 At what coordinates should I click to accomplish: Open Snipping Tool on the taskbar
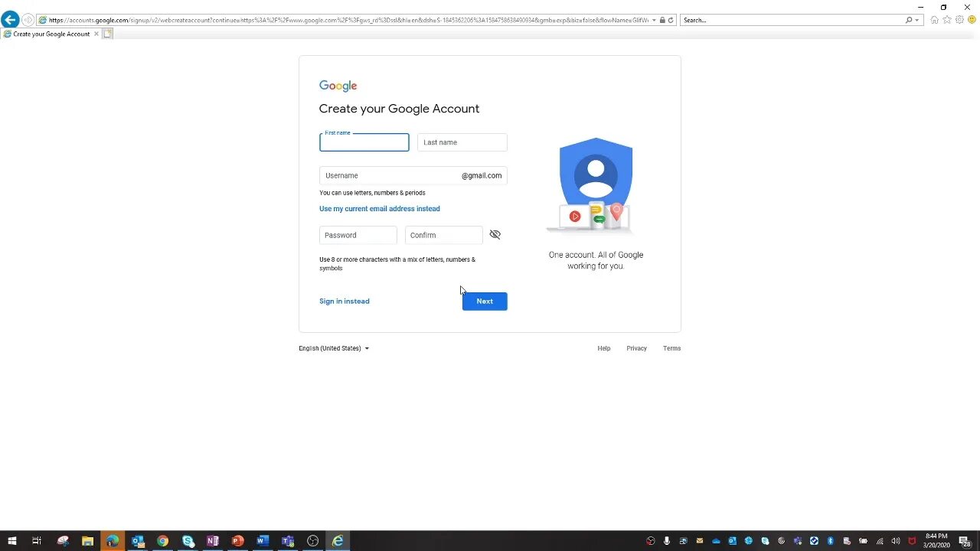pyautogui.click(x=63, y=541)
